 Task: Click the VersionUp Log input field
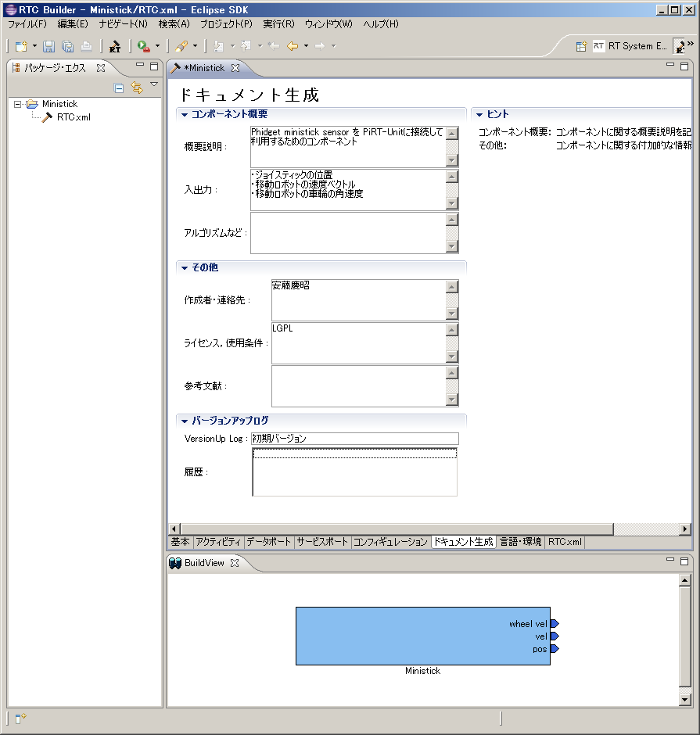pyautogui.click(x=354, y=439)
